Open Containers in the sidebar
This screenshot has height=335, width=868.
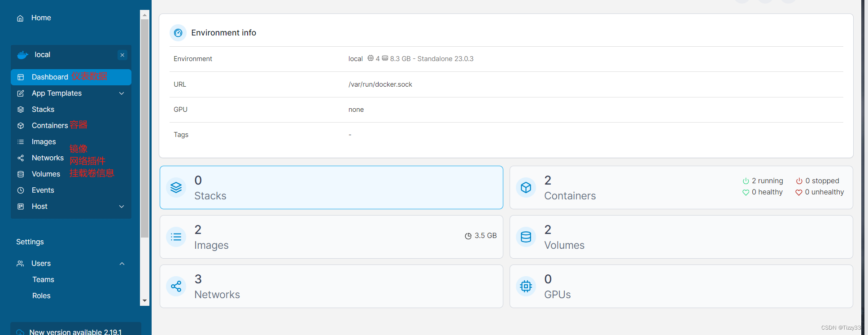(49, 126)
